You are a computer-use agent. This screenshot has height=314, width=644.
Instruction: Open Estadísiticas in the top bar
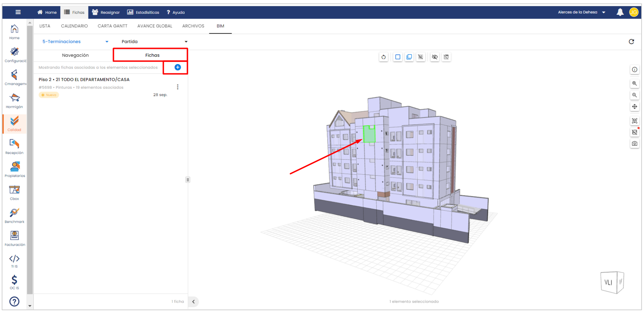click(143, 12)
